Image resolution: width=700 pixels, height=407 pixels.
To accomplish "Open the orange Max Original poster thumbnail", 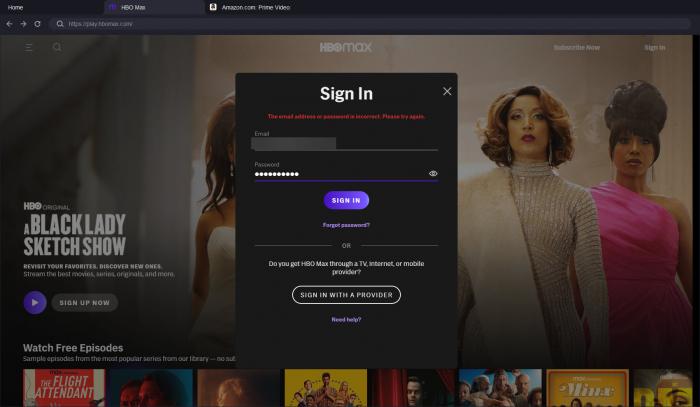I will pyautogui.click(x=588, y=388).
